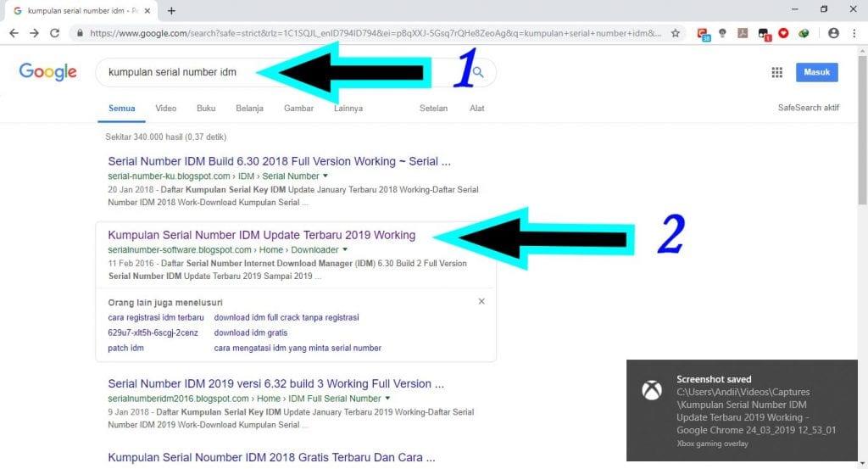
Task: Open the Google apps grid
Action: 777,72
